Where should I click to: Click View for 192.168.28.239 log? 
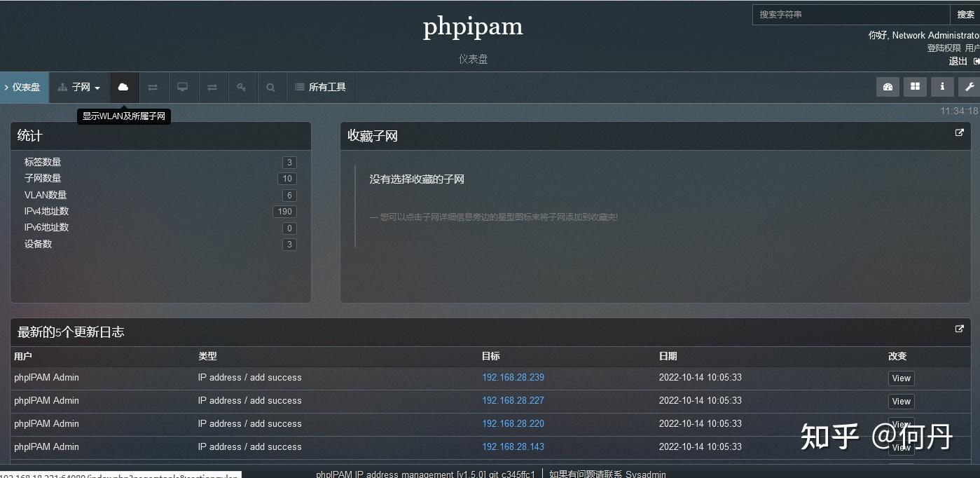coord(901,378)
